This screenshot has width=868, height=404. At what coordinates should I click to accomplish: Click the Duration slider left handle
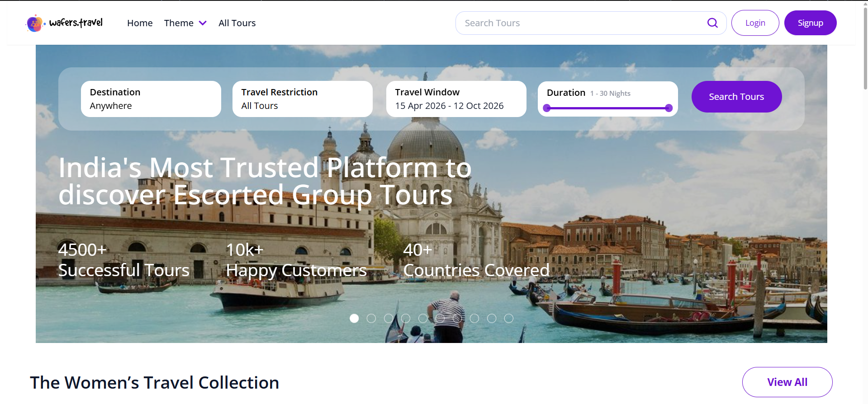click(547, 108)
